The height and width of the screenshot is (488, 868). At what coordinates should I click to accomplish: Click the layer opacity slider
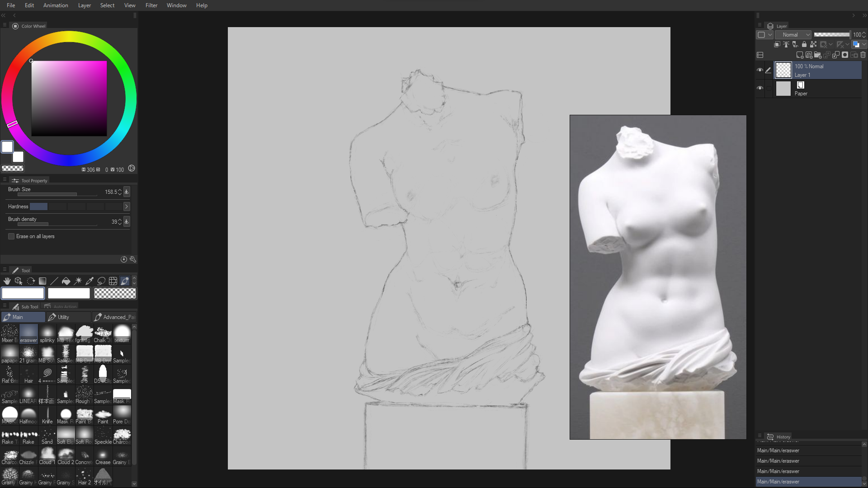[832, 35]
